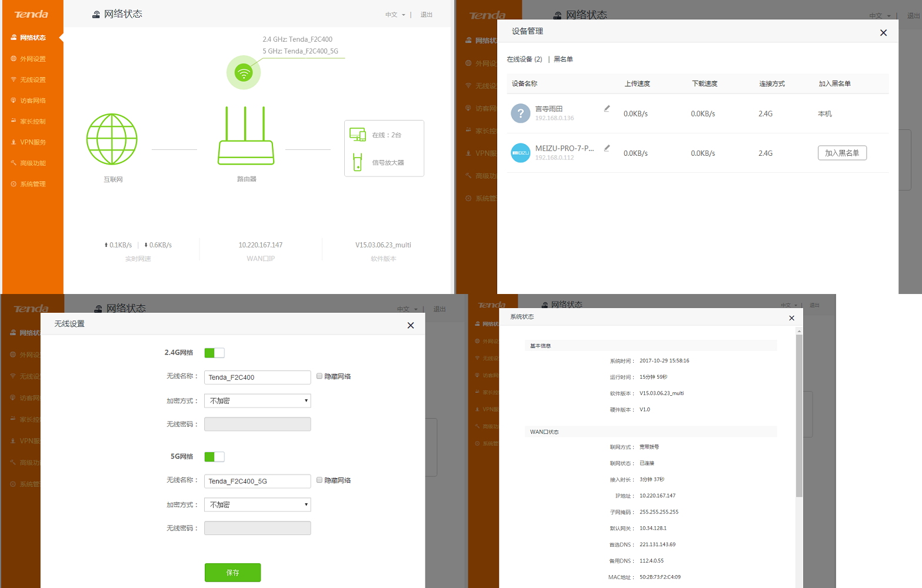The height and width of the screenshot is (588, 922).
Task: Click the green 保存 button
Action: click(232, 573)
